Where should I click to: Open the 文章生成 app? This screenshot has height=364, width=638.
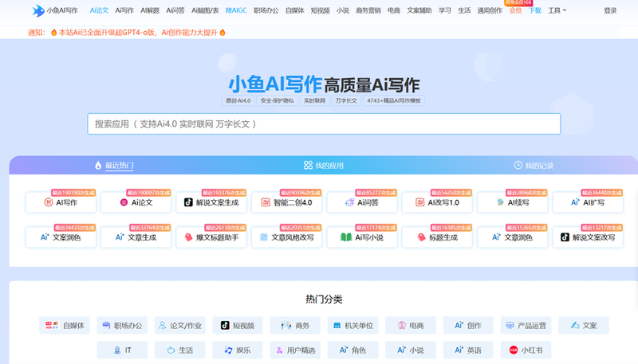click(136, 237)
